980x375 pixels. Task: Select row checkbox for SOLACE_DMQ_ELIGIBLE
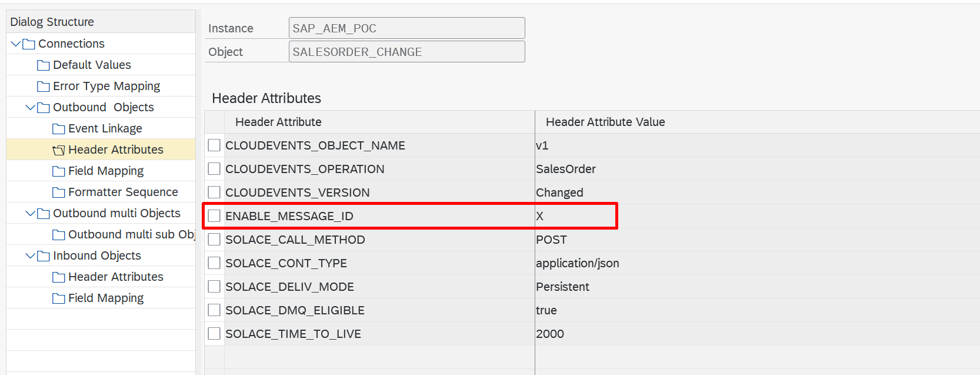[214, 310]
